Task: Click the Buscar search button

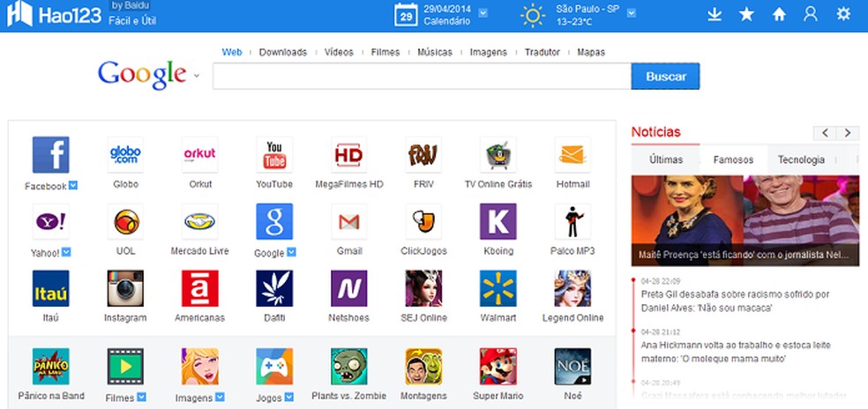Action: click(x=665, y=77)
